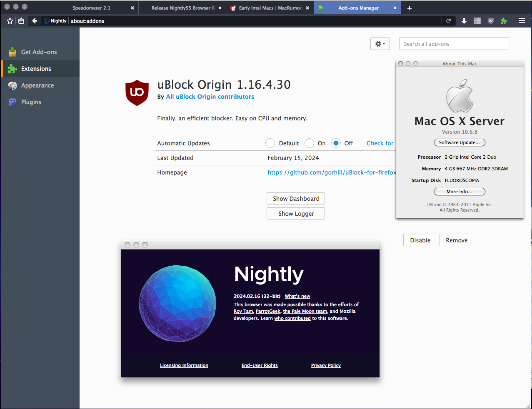Click the FLUOROSCOPIA startup disk name

pyautogui.click(x=462, y=180)
